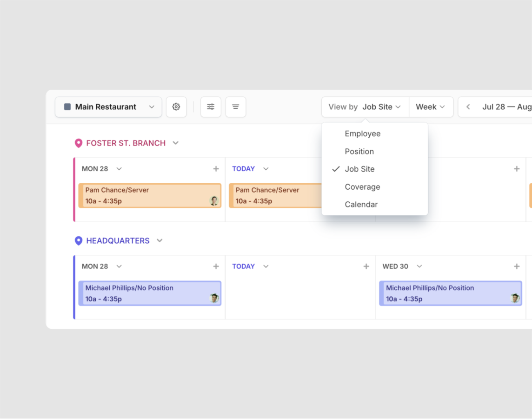The image size is (532, 419).
Task: Open the filter sliders options
Action: tap(211, 107)
